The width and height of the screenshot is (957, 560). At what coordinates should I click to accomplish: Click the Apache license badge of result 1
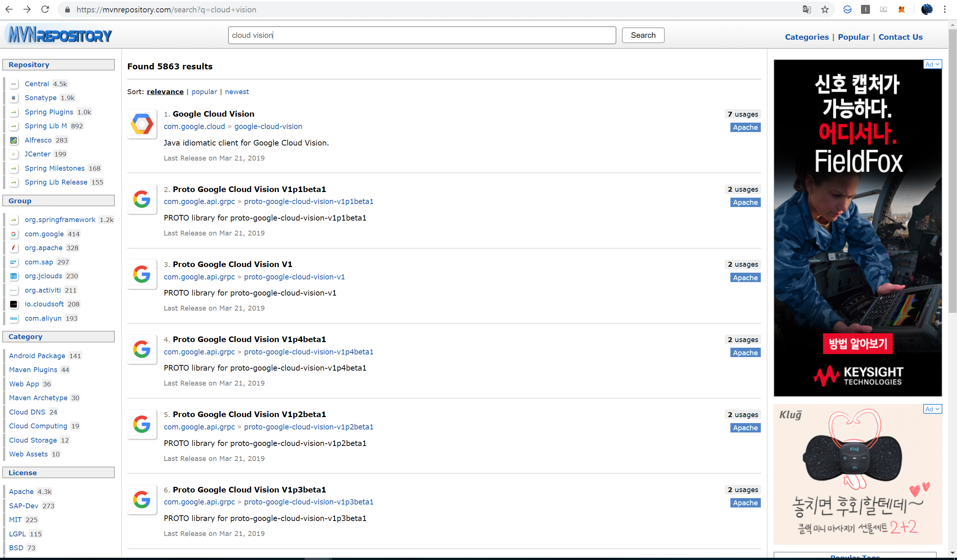pyautogui.click(x=745, y=128)
